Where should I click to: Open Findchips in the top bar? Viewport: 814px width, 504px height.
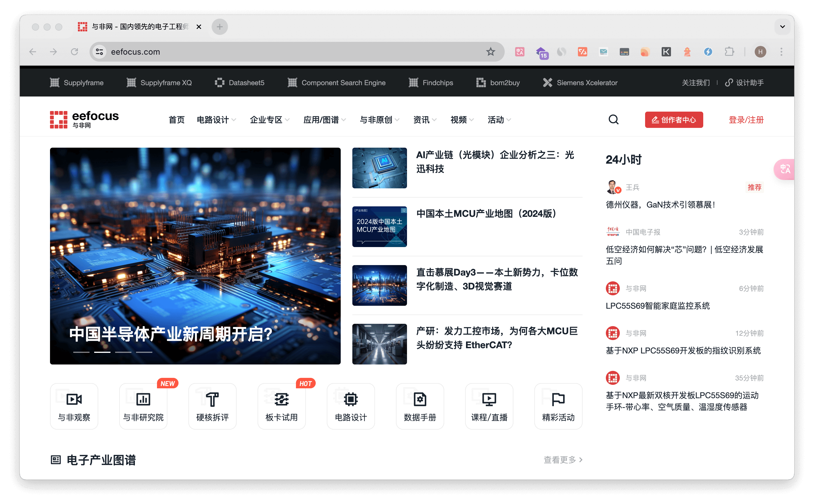tap(431, 83)
